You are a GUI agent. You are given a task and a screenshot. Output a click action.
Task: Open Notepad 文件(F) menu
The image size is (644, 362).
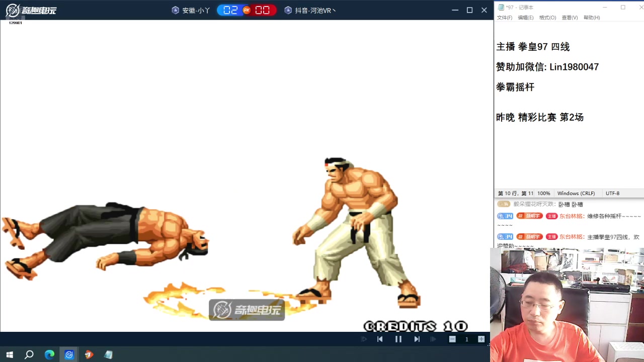[505, 18]
